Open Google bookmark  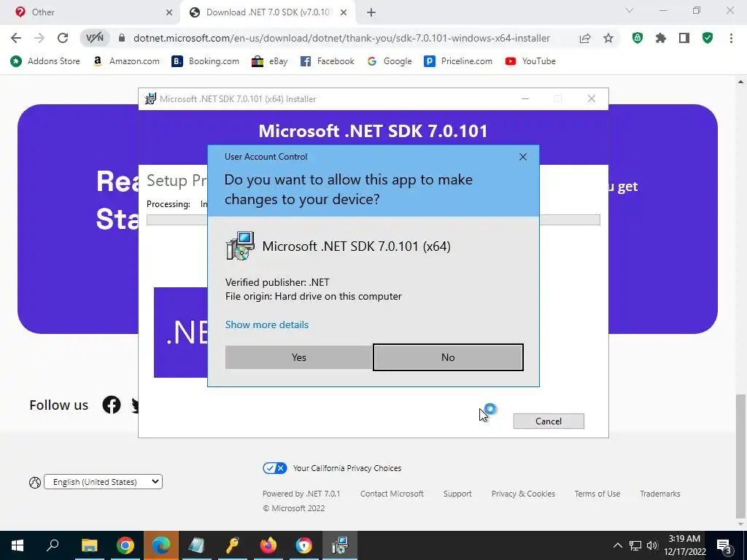tap(390, 61)
